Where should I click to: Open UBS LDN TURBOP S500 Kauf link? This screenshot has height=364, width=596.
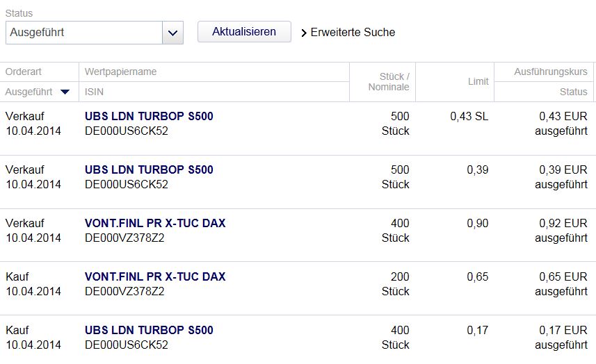point(149,331)
